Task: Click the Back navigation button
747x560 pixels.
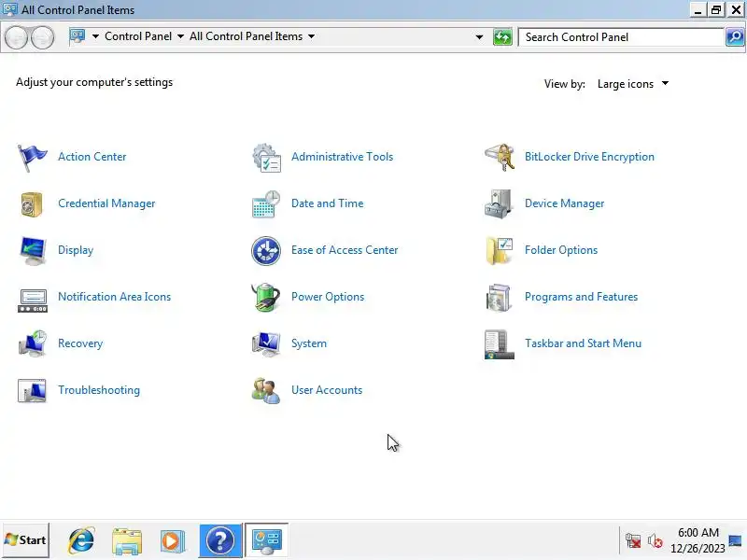Action: click(x=17, y=37)
